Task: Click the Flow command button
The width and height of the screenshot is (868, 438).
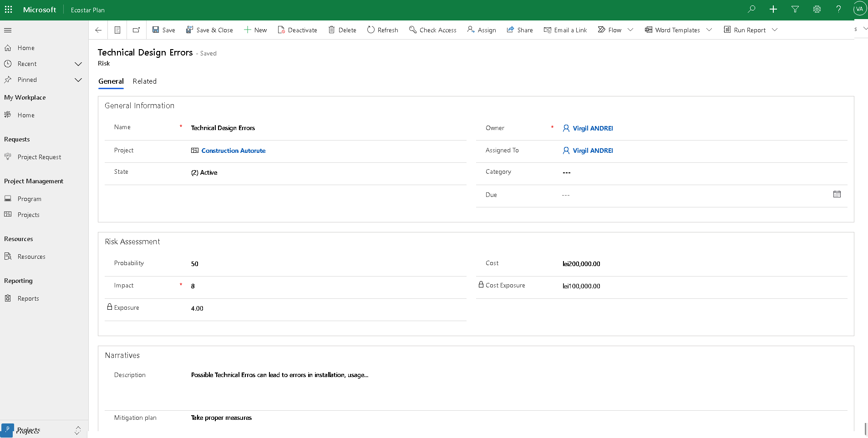Action: pos(609,30)
